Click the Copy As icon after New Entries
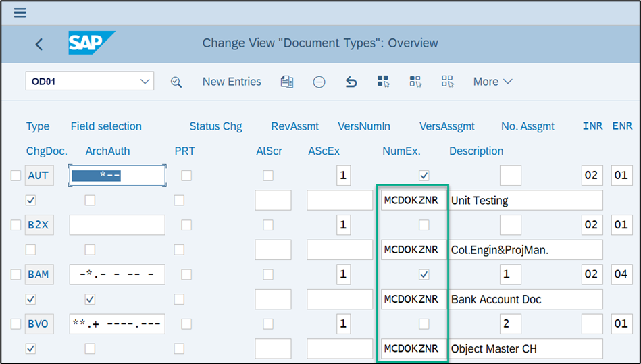This screenshot has height=364, width=641. click(287, 82)
